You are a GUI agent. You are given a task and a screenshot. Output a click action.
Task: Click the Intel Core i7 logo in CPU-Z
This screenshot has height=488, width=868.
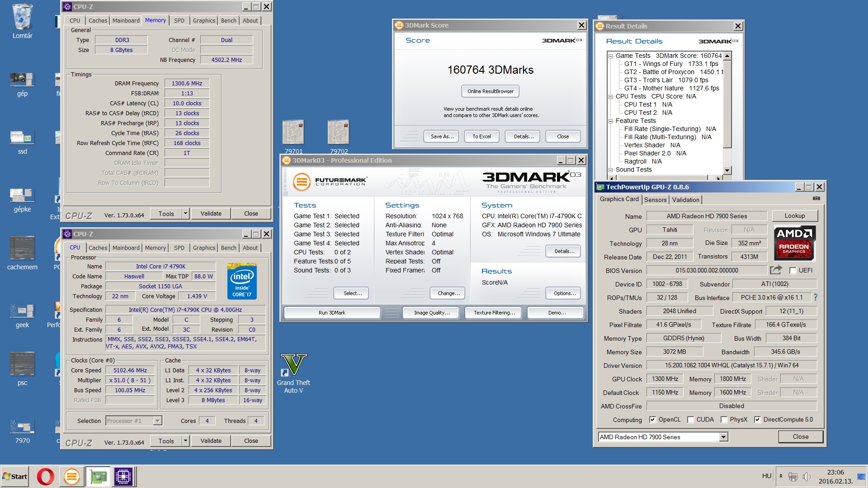(242, 281)
